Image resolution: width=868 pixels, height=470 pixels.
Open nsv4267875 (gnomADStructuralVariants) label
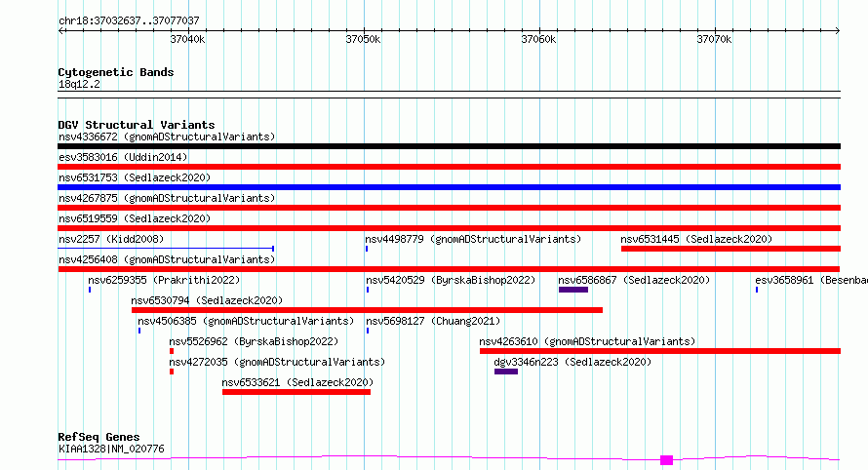(167, 198)
